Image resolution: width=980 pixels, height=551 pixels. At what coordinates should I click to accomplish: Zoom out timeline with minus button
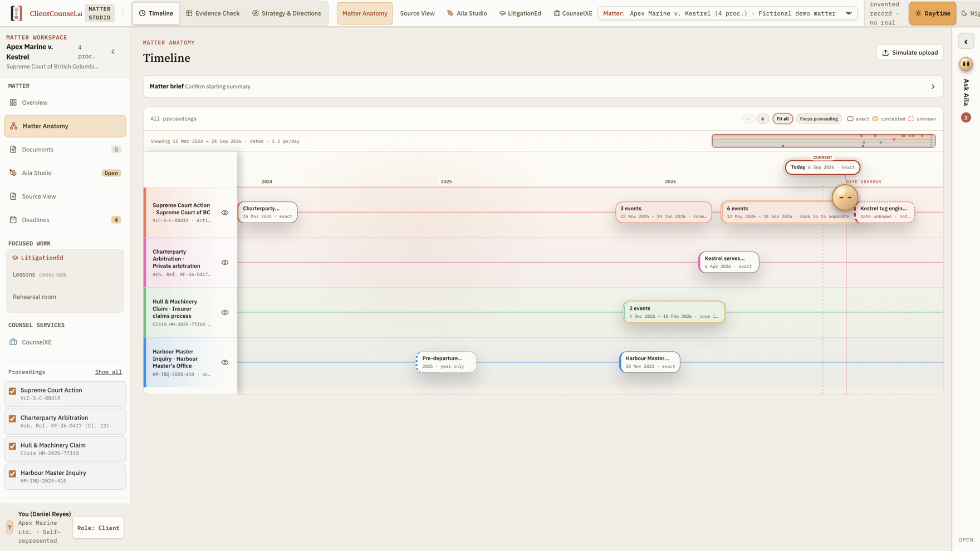(748, 119)
